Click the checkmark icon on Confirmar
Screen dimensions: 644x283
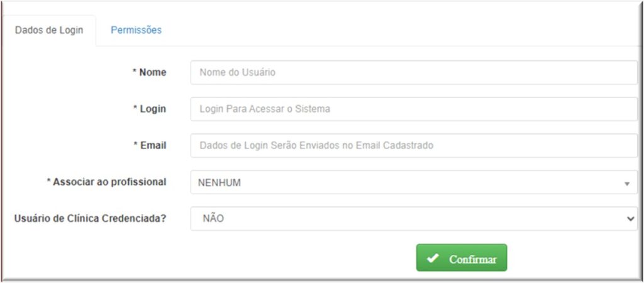(433, 258)
